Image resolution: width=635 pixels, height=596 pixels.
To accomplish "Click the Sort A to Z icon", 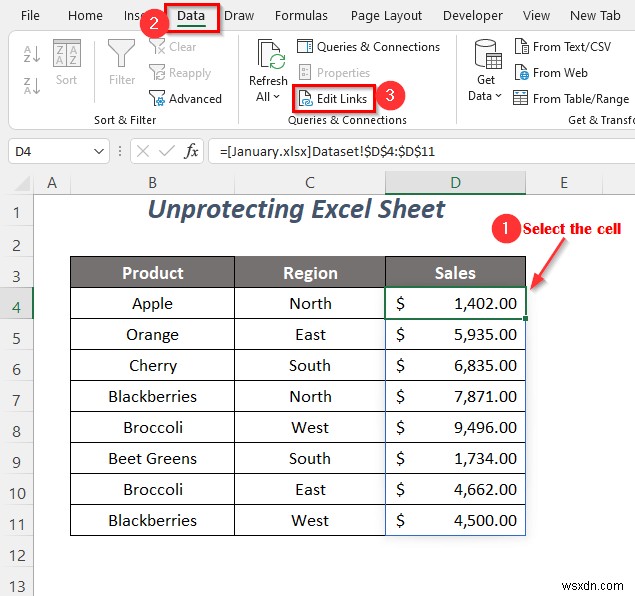I will click(x=32, y=54).
